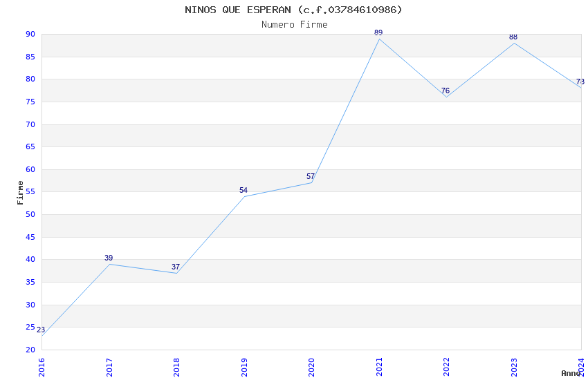The image size is (588, 380).
Task: Click the x-axis year label 2019
Action: pos(244,367)
